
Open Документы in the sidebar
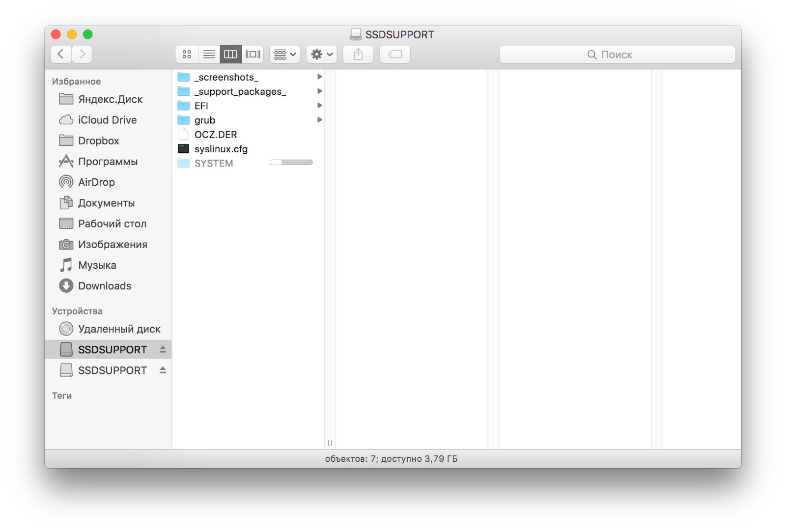click(x=108, y=203)
